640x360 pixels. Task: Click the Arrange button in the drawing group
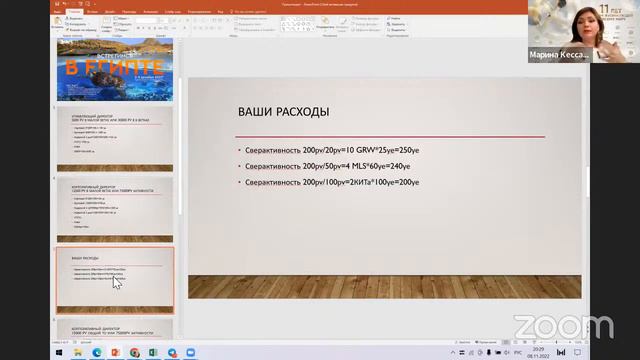(325, 23)
